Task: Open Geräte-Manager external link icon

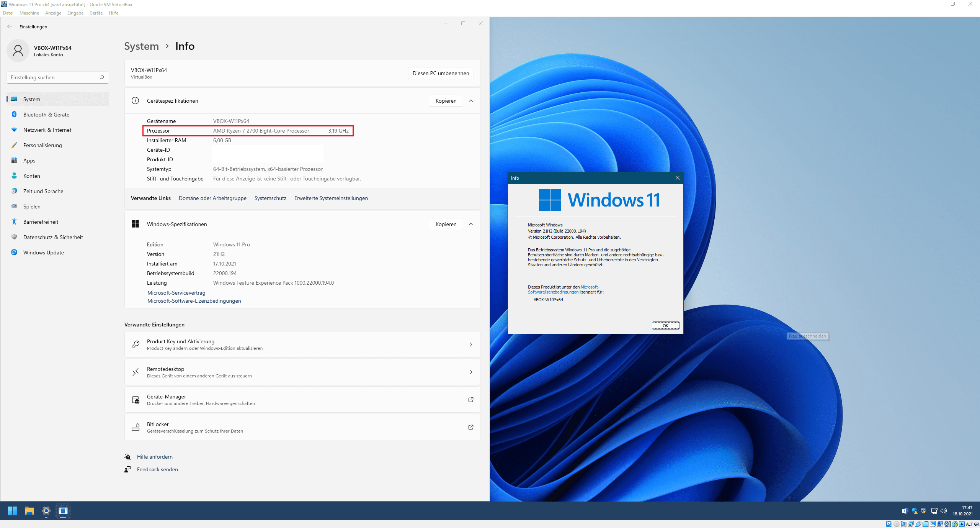Action: pos(471,400)
